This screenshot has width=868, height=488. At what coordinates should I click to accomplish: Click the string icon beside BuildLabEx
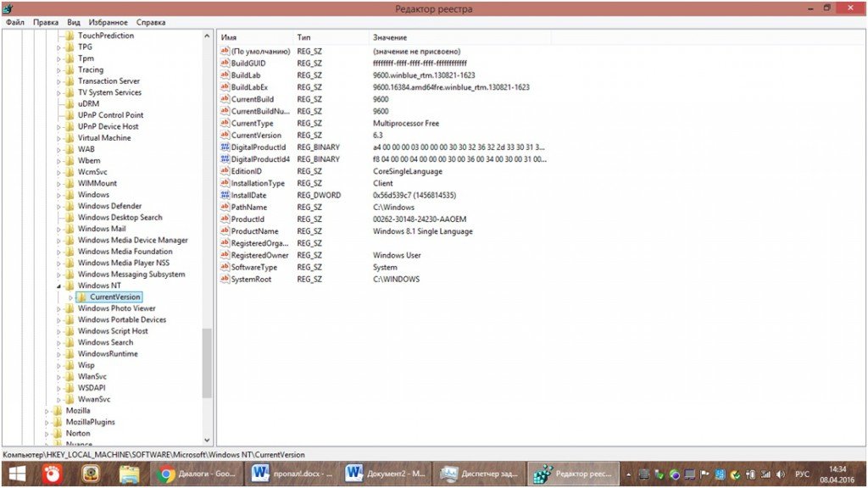[225, 87]
